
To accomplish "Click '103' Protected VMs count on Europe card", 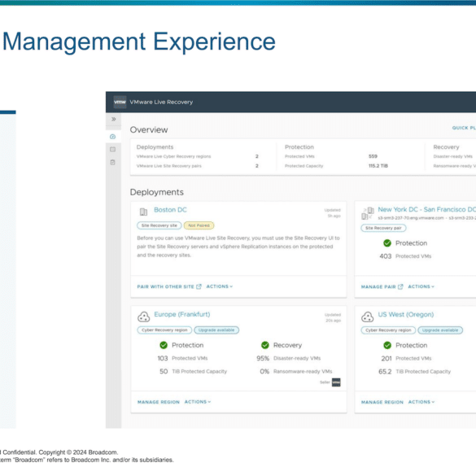I will 163,358.
